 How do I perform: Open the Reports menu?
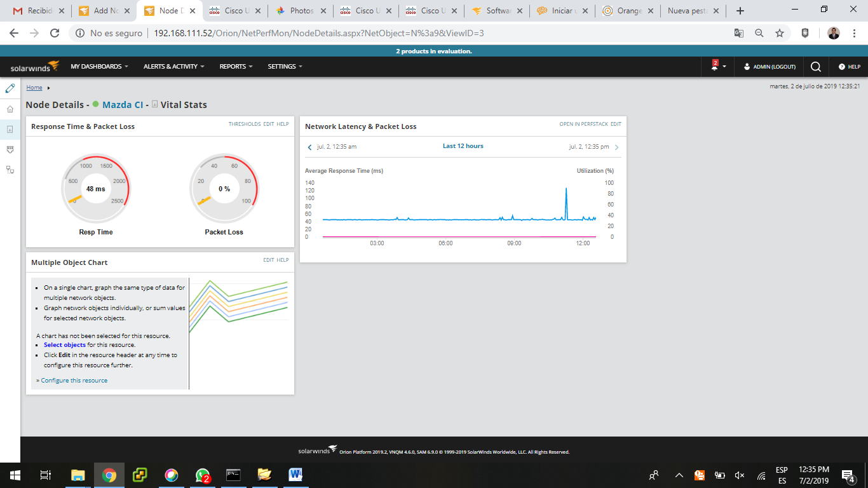click(236, 66)
